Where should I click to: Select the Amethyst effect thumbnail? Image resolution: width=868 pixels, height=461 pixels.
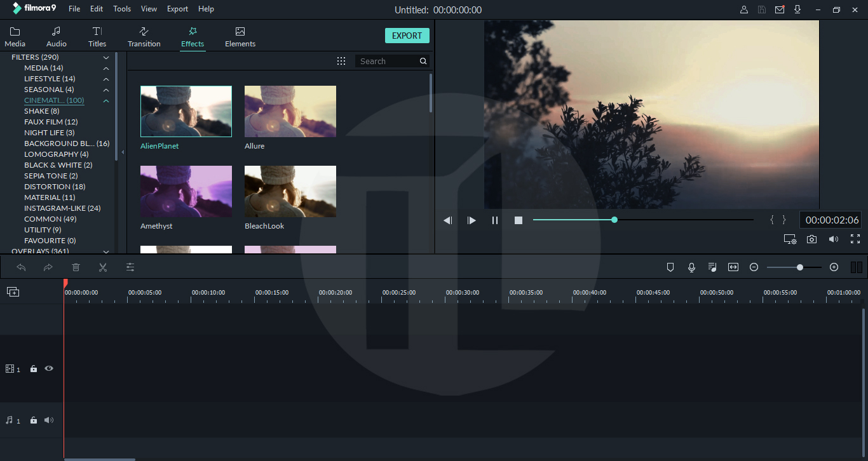186,190
